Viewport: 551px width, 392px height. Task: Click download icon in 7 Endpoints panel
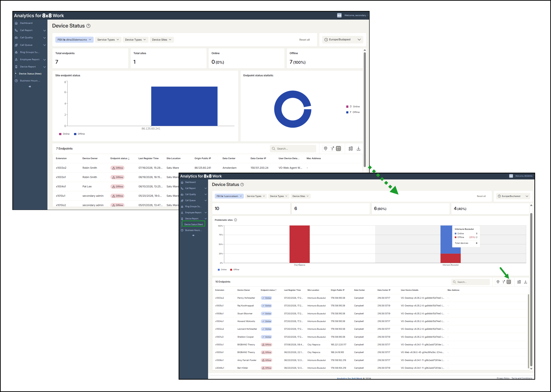click(x=358, y=148)
